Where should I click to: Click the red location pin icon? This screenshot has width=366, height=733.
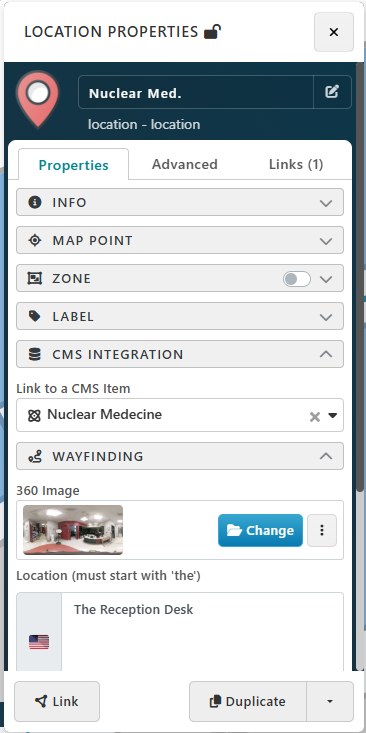point(38,99)
